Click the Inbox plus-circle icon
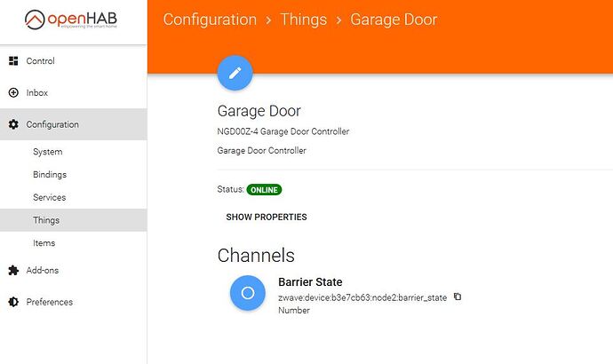 (x=13, y=92)
